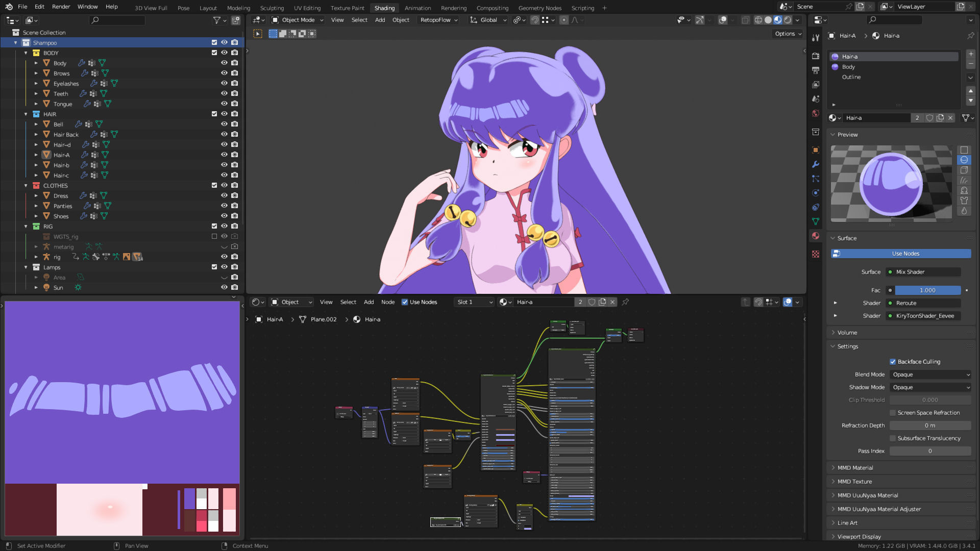Hide Hair Back object in viewport
The height and width of the screenshot is (551, 980).
(224, 134)
